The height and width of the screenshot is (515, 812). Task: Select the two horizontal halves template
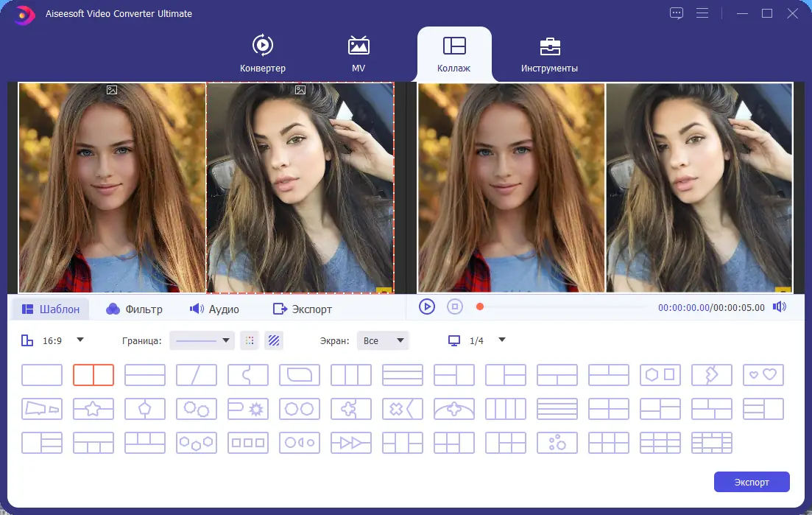point(145,374)
